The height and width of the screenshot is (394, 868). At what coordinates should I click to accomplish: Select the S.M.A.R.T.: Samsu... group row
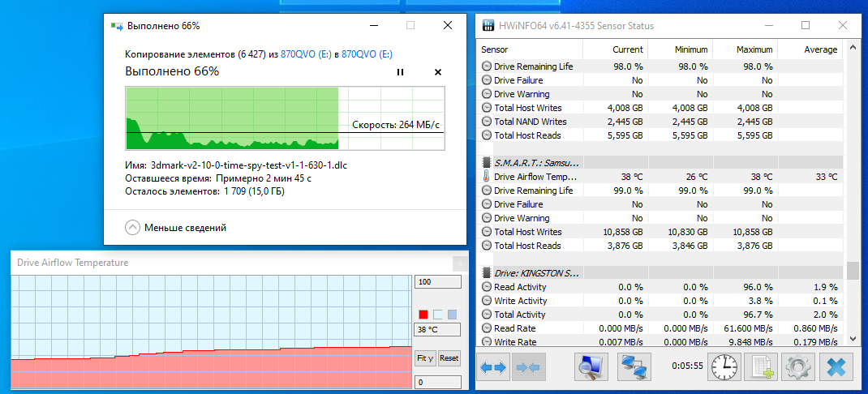coord(660,163)
